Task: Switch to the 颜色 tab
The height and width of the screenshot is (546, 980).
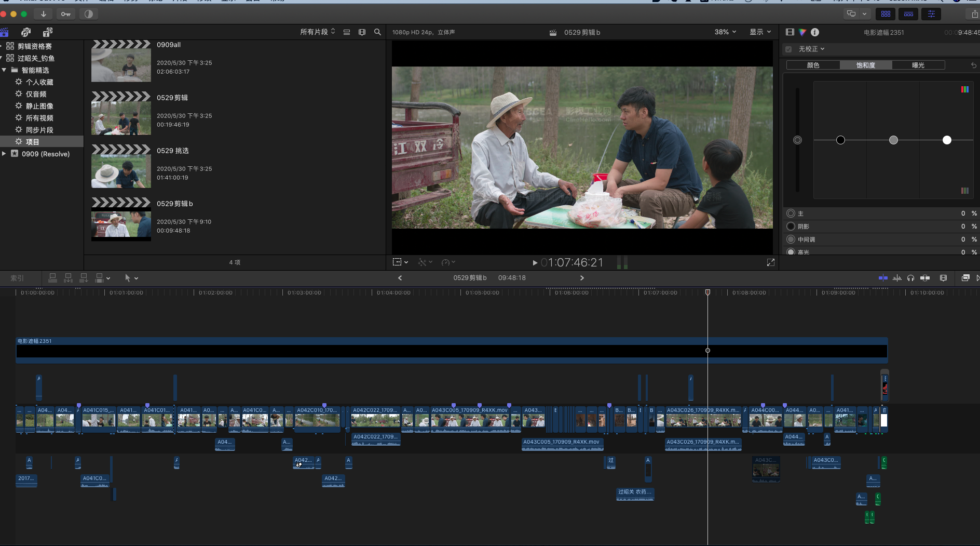Action: coord(813,65)
